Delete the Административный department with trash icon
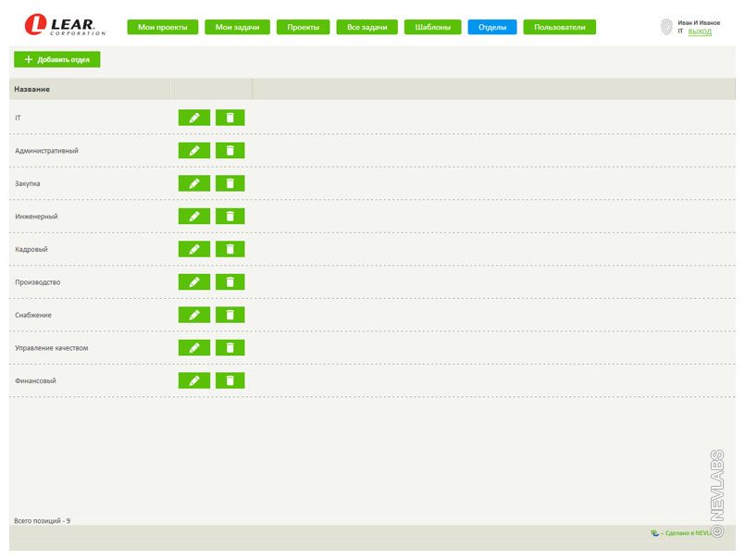Viewport: 745px width, 560px height. [230, 151]
